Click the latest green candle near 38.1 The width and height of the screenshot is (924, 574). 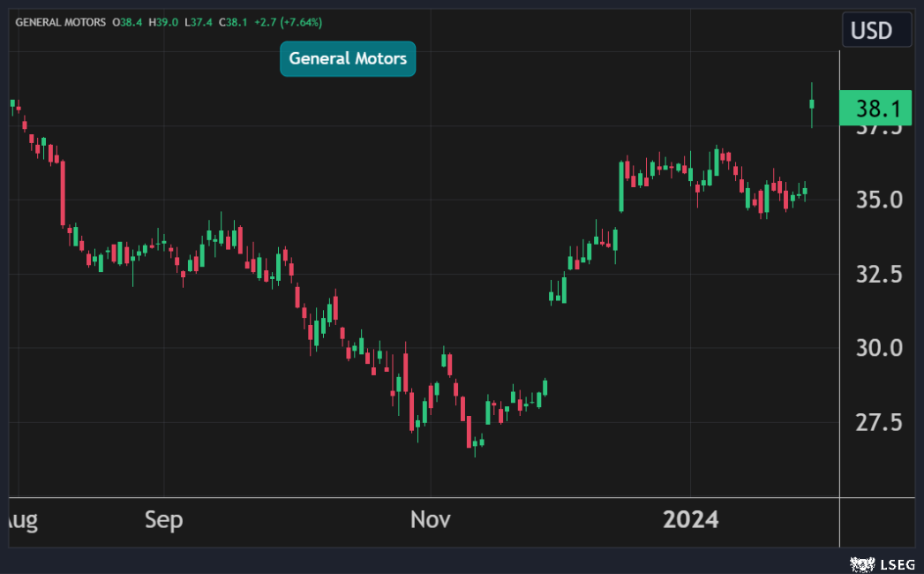click(812, 104)
